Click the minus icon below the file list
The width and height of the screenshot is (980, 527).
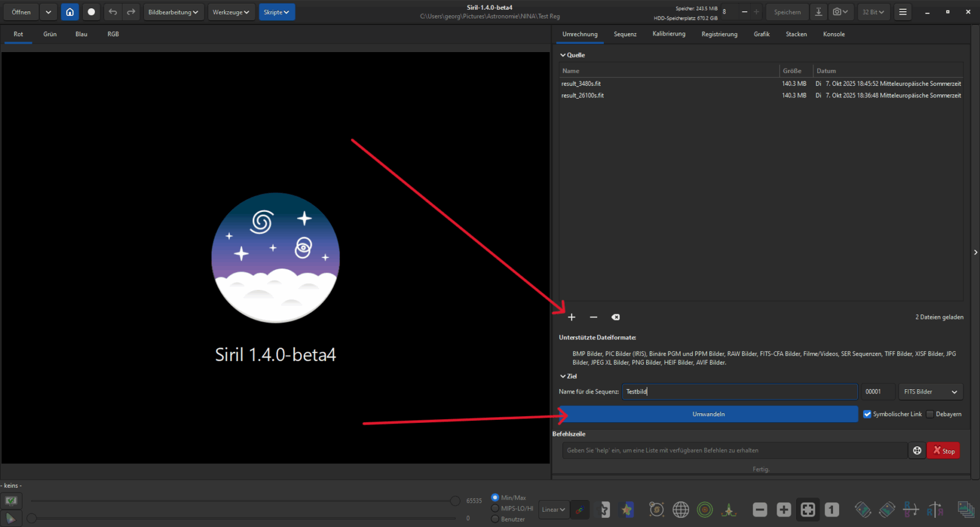[594, 317]
